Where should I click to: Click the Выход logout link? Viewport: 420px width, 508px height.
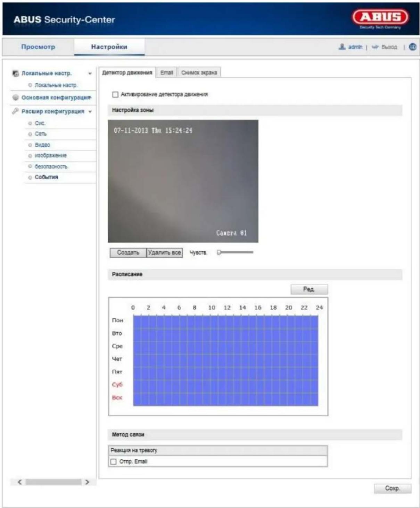pos(389,47)
